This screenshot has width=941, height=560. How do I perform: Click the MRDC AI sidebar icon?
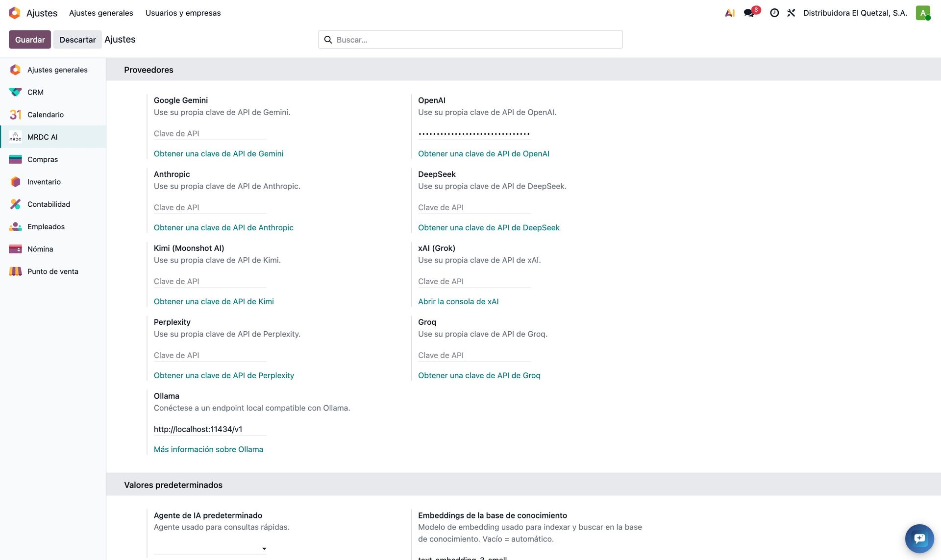pos(15,137)
